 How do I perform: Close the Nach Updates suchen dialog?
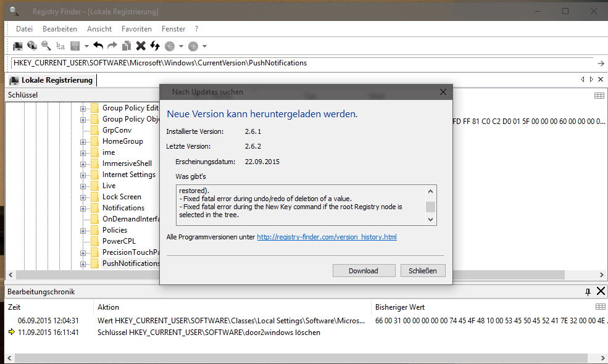[x=443, y=93]
